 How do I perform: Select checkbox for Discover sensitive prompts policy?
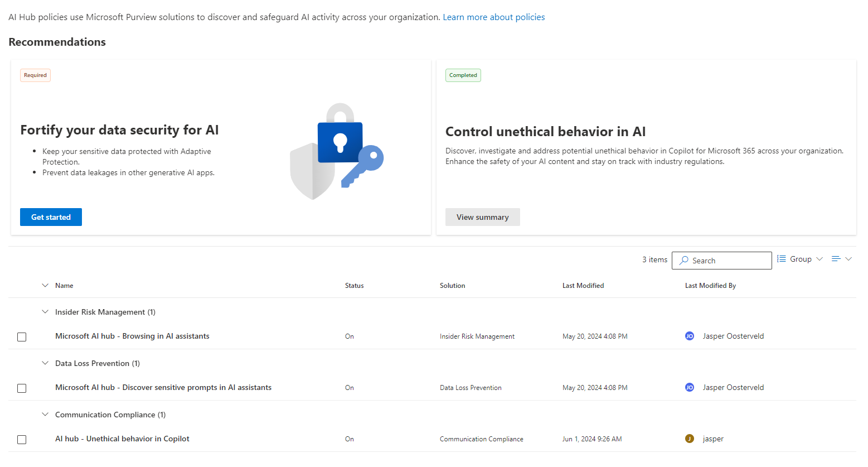(x=22, y=388)
